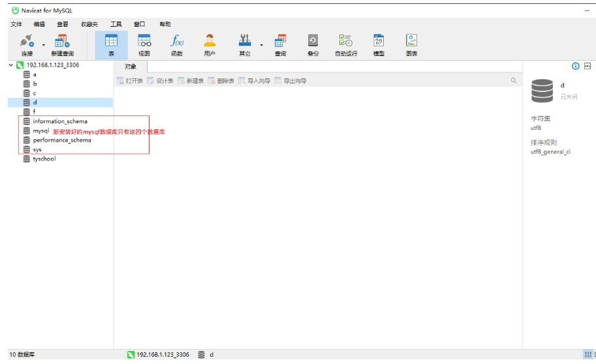
Task: Click the Connection (连接) toolbar icon
Action: (x=27, y=44)
